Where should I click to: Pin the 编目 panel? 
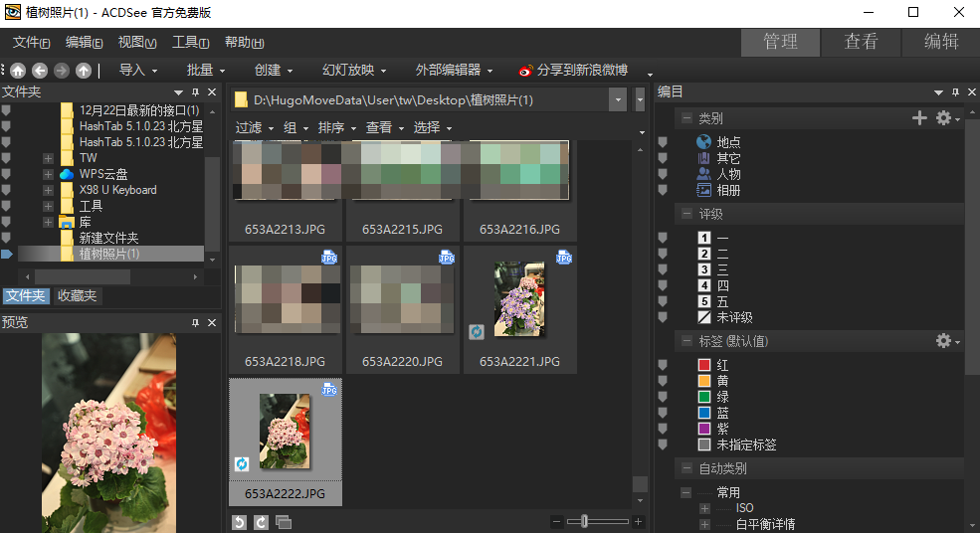click(x=955, y=92)
